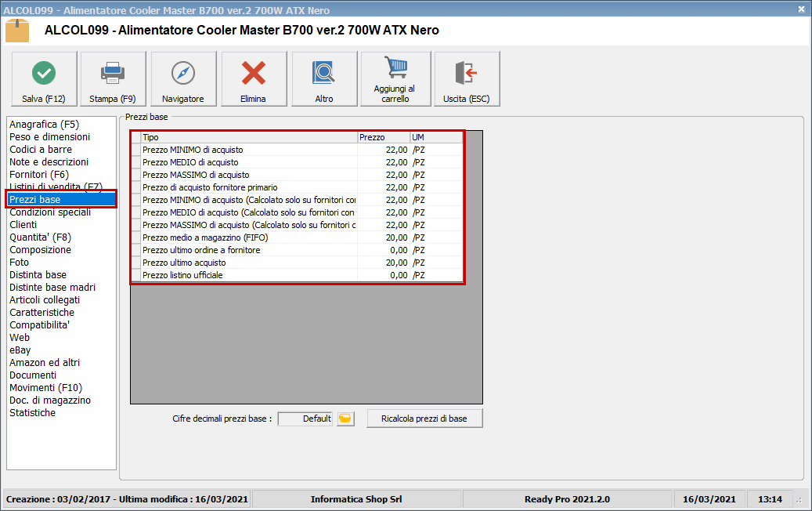Open the Altro magnifier button
Screen dimensions: 812x511
click(324, 79)
